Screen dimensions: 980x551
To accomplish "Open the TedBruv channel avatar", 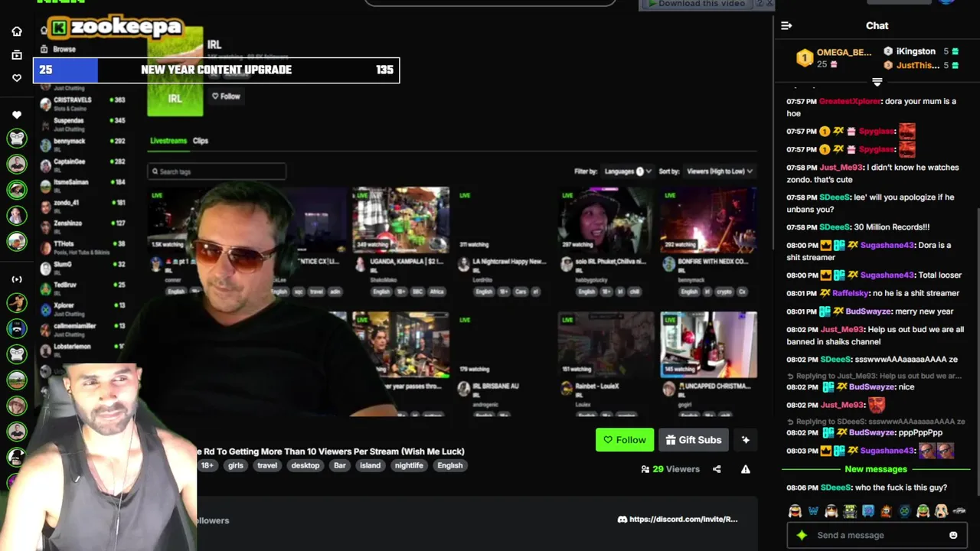I will 45,289.
